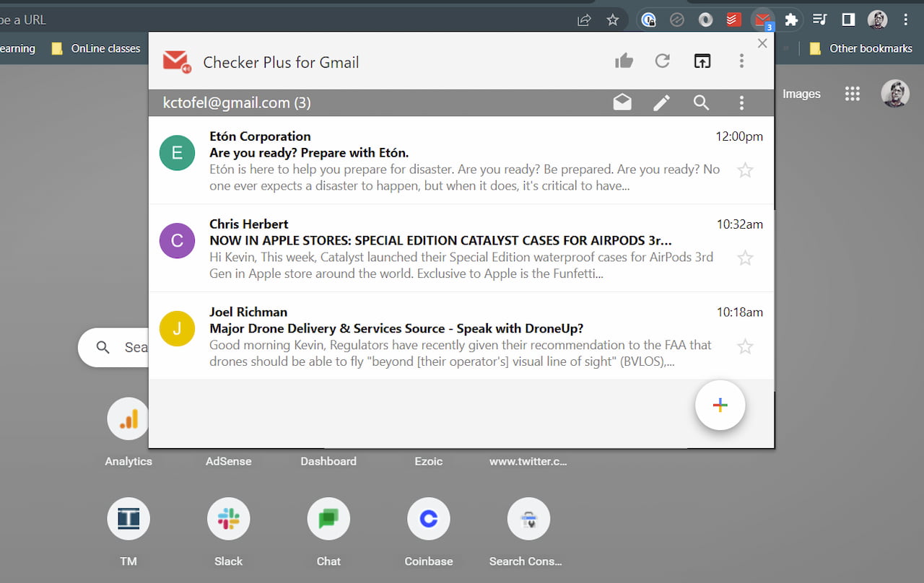The height and width of the screenshot is (583, 924).
Task: Click the Images link on Google page
Action: (x=801, y=94)
